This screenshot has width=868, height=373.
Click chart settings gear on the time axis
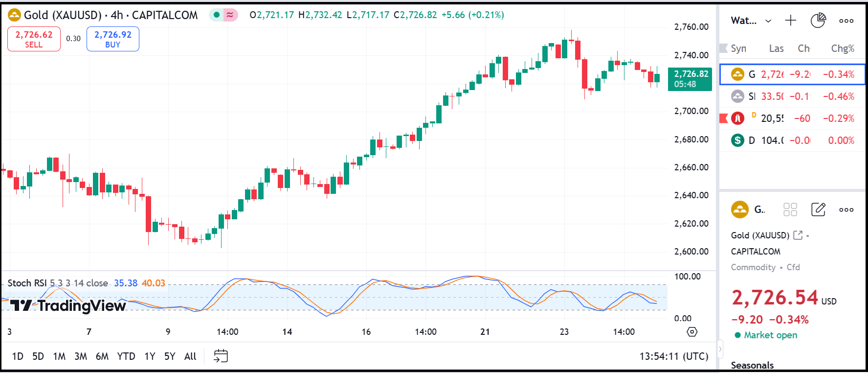click(x=692, y=332)
